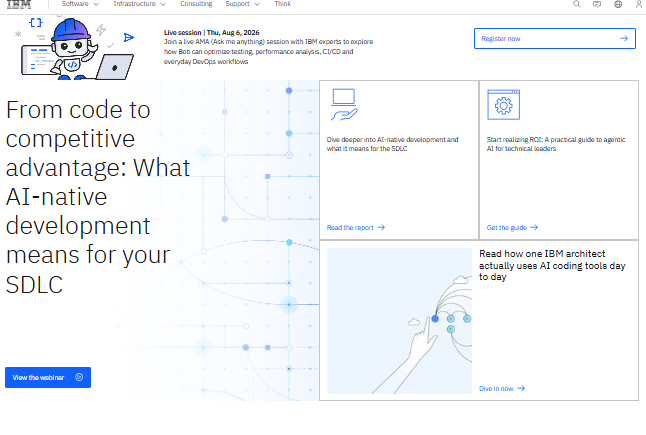
Task: Click the hand pointing illustration thumbnail
Action: 399,321
